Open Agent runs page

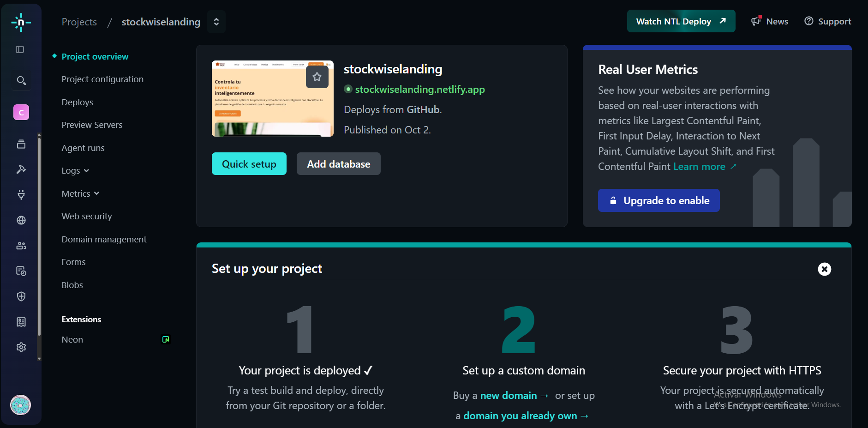83,148
